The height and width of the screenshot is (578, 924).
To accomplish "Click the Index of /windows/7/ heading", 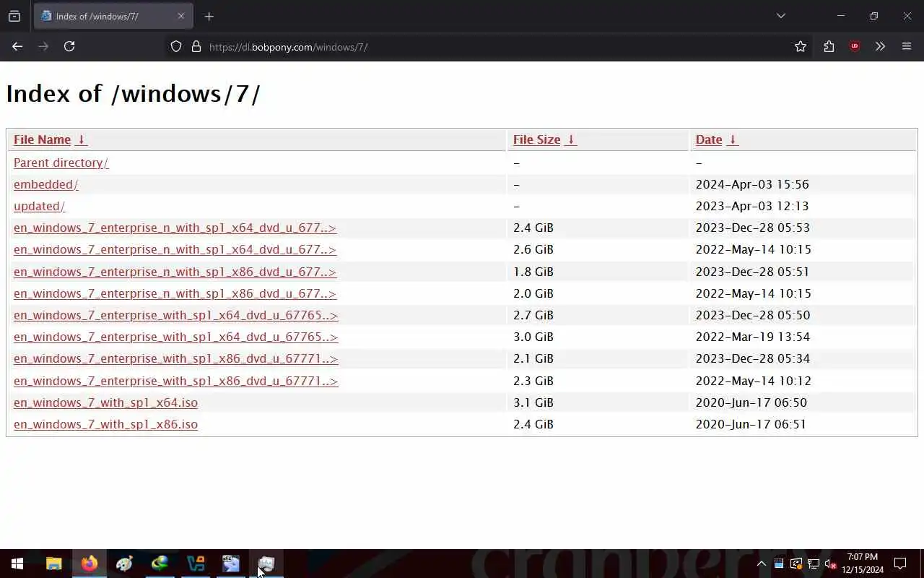I will click(x=134, y=94).
